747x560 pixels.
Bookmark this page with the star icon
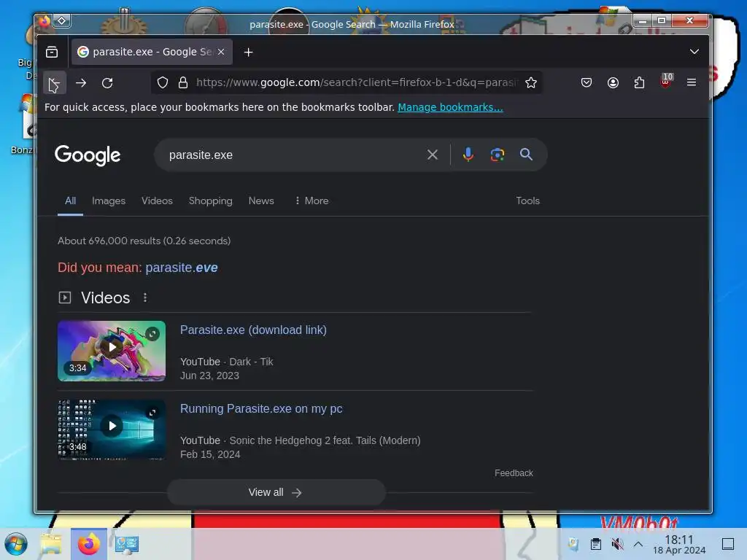531,83
